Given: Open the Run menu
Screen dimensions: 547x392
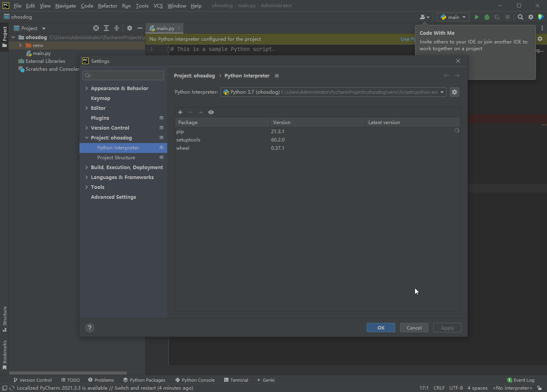Looking at the screenshot, I should 126,6.
